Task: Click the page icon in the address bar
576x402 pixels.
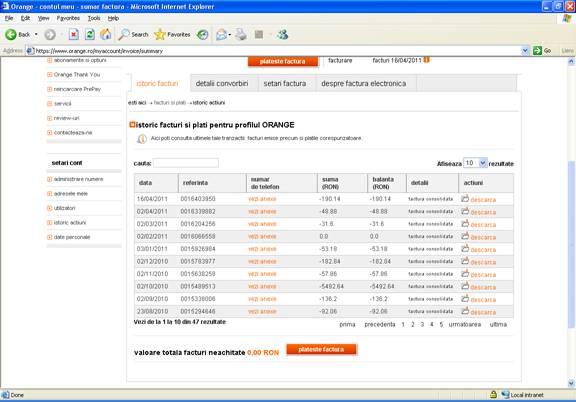Action: point(30,51)
